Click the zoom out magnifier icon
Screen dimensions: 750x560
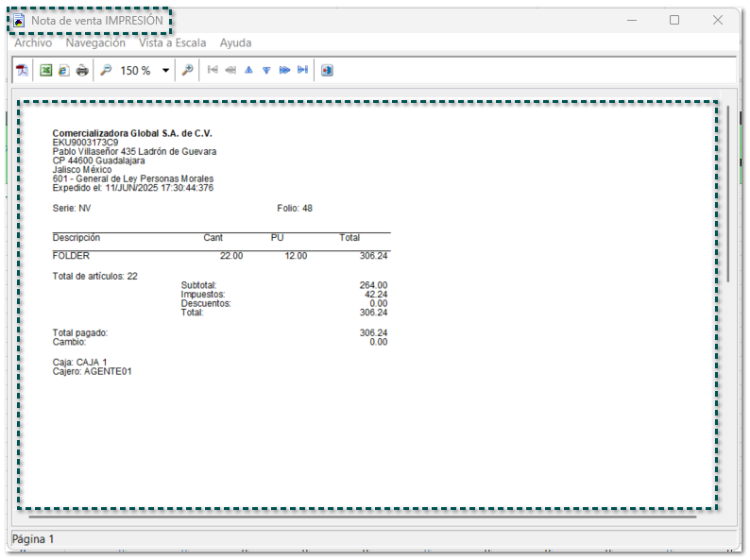[106, 71]
